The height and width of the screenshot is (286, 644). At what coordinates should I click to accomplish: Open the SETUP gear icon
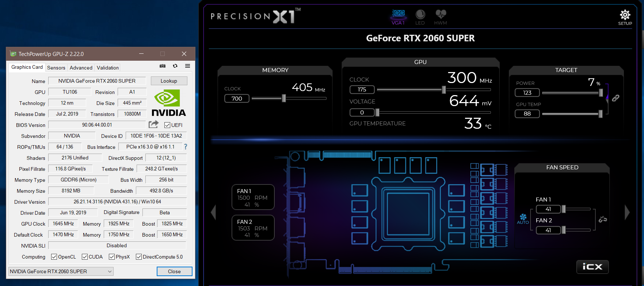pyautogui.click(x=625, y=15)
